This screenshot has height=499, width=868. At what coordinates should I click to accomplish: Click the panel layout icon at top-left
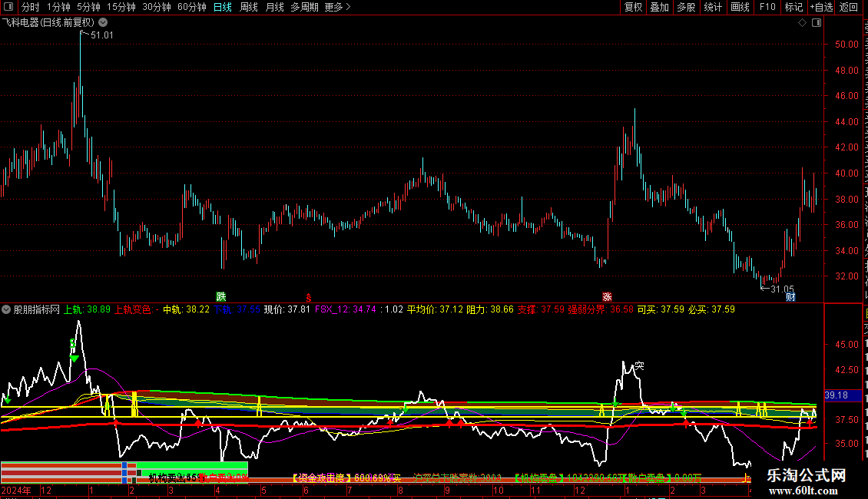tap(8, 7)
